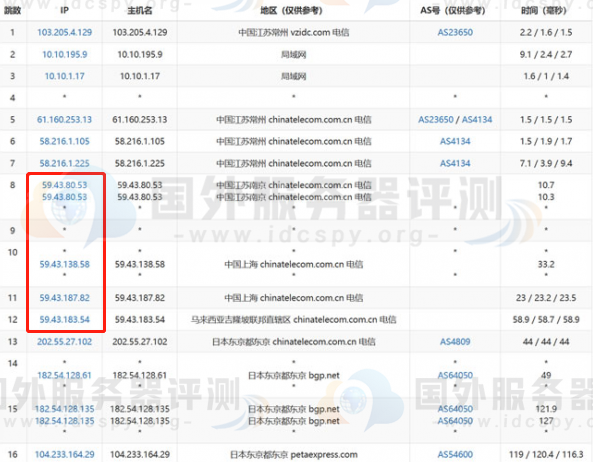
Task: Click the blue 58.216.1.225 IP link
Action: (x=65, y=163)
